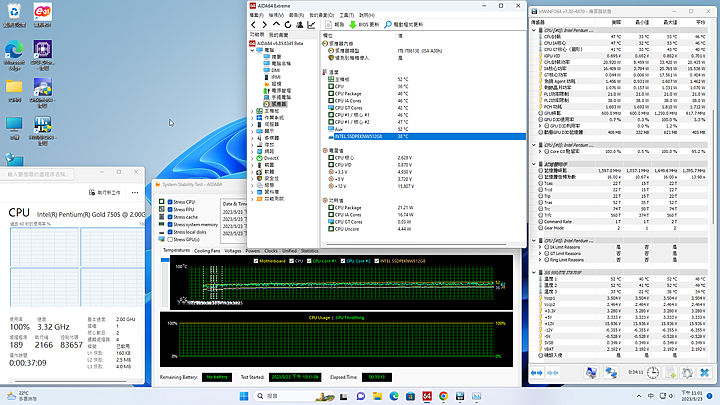Open Microsoft Edge desktop shortcut
Screen dimensions: 720x405
point(14,56)
